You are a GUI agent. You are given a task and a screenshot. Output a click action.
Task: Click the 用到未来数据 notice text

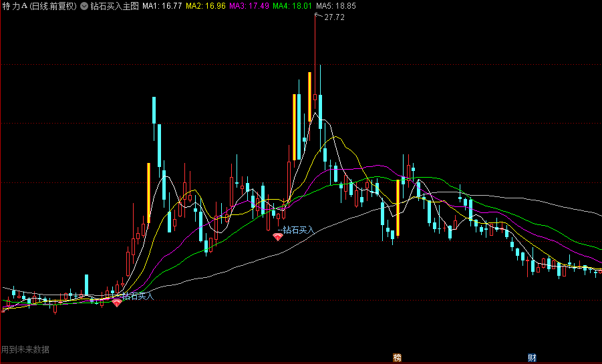(25, 349)
